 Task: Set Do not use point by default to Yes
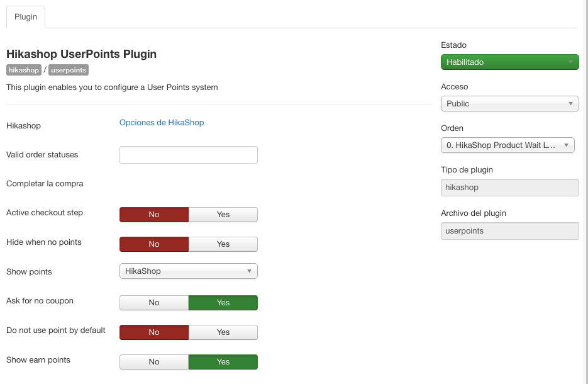223,332
